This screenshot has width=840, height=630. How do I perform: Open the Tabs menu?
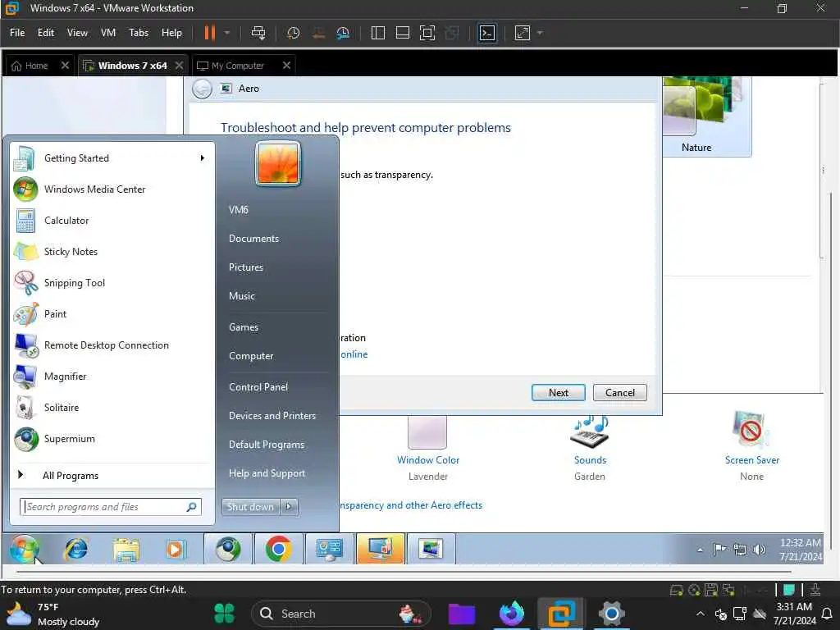[x=139, y=33]
